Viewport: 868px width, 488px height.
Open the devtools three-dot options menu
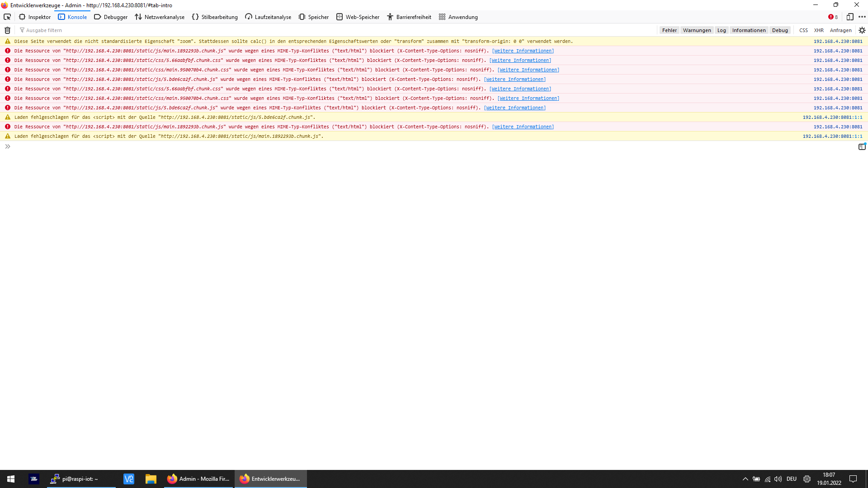pos(862,17)
